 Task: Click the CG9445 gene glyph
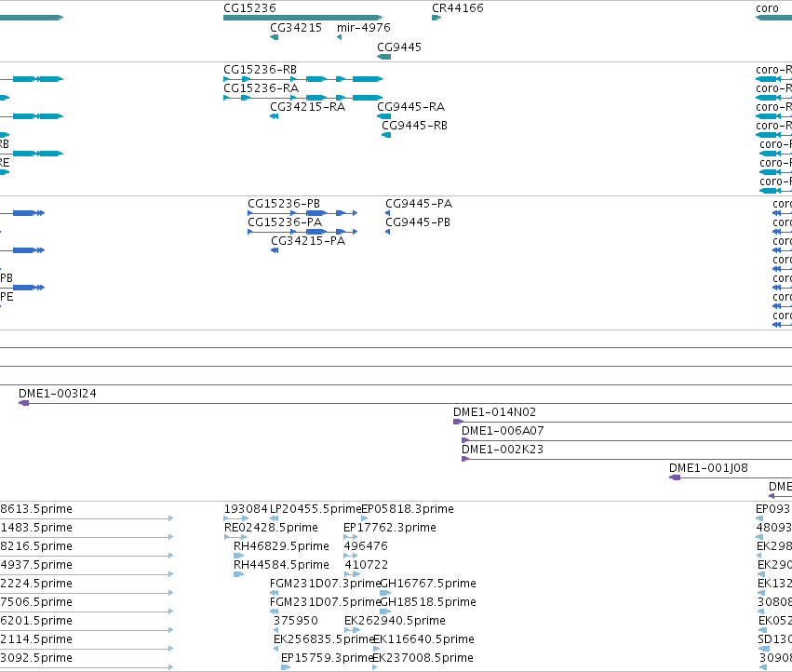(x=383, y=57)
